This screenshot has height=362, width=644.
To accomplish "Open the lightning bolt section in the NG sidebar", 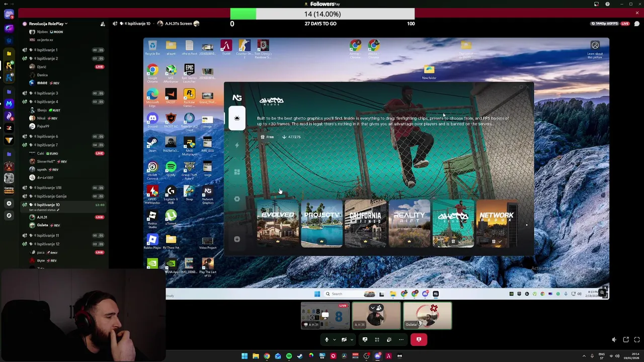I will [x=237, y=145].
